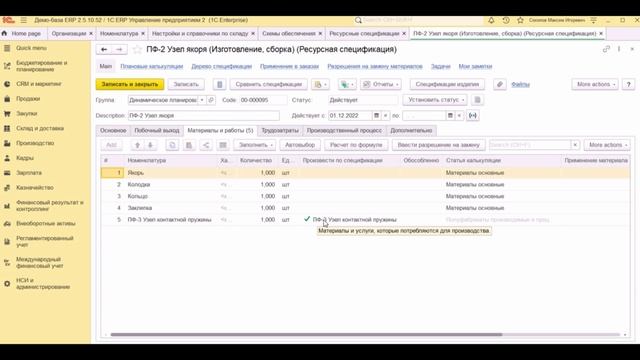Switch to the Побочный выход tab

[x=157, y=131]
